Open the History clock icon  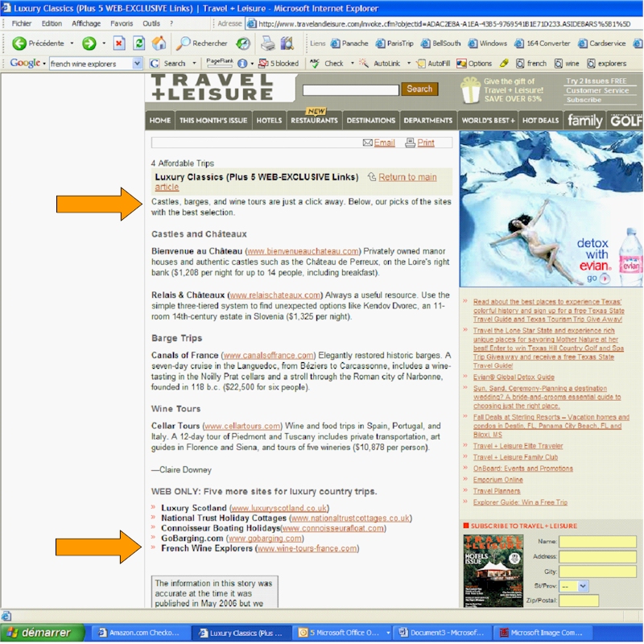pos(243,43)
